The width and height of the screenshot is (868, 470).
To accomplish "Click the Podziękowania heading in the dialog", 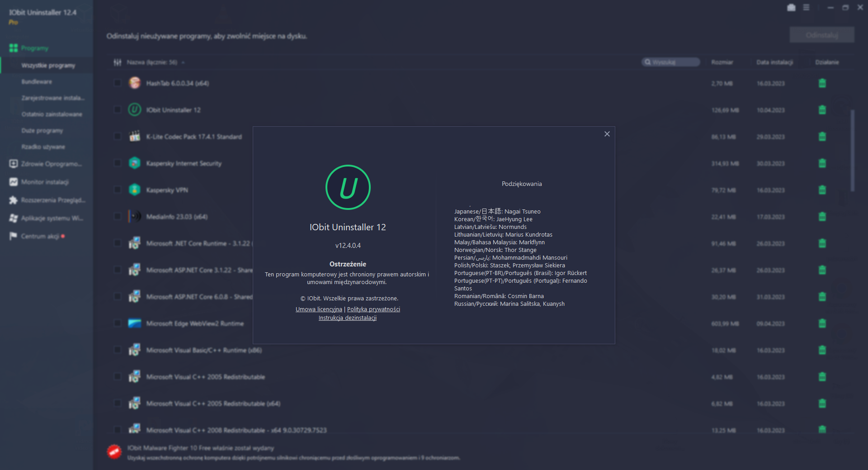I will point(522,184).
